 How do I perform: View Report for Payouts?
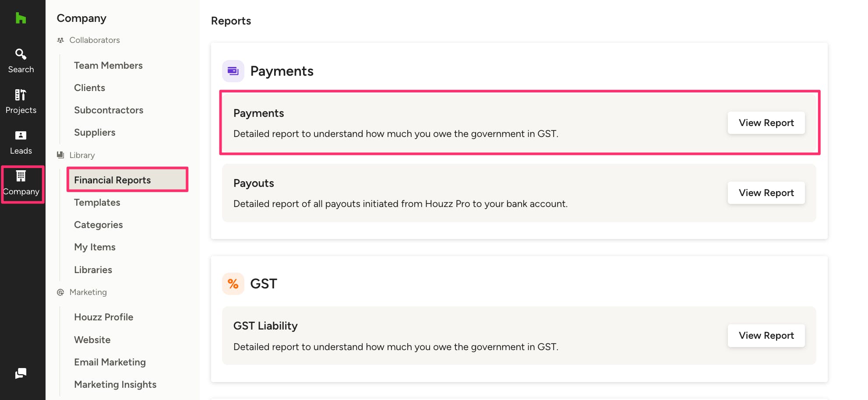tap(766, 193)
